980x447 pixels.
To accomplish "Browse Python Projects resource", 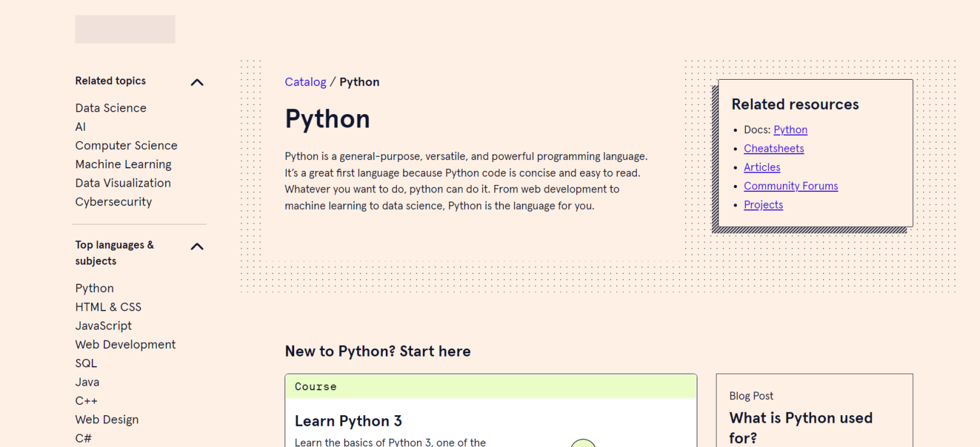I will point(763,205).
